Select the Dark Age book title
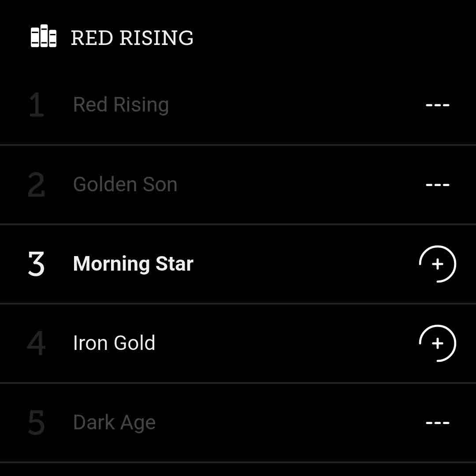Image resolution: width=476 pixels, height=476 pixels. pyautogui.click(x=114, y=423)
